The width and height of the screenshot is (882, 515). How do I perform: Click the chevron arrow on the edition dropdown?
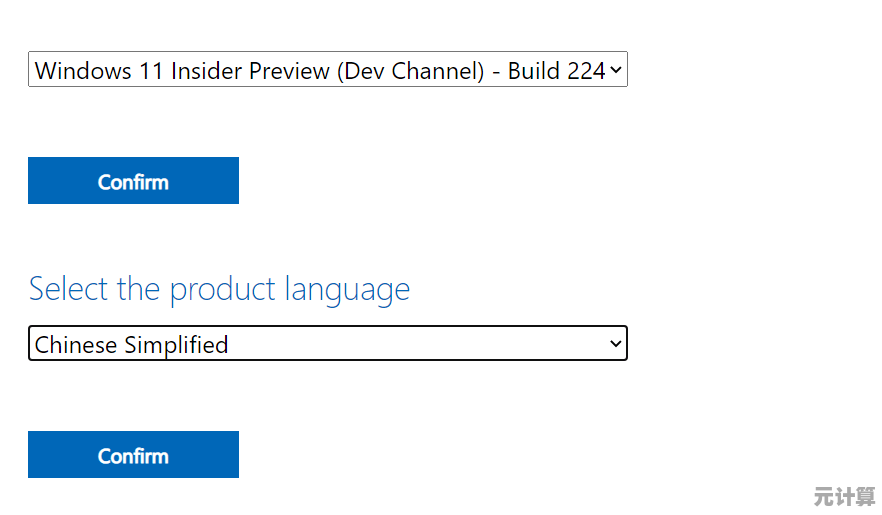coord(616,70)
